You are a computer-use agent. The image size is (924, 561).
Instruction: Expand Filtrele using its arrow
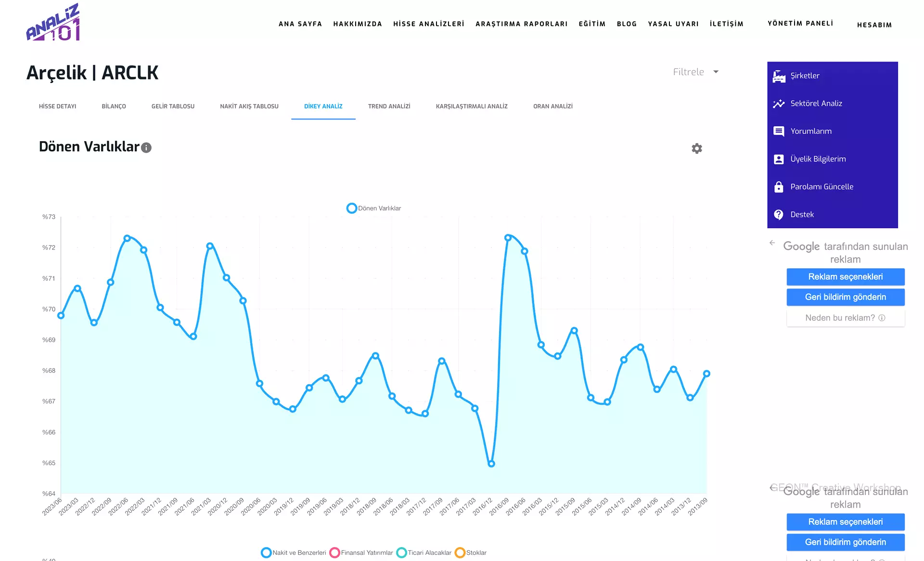716,72
